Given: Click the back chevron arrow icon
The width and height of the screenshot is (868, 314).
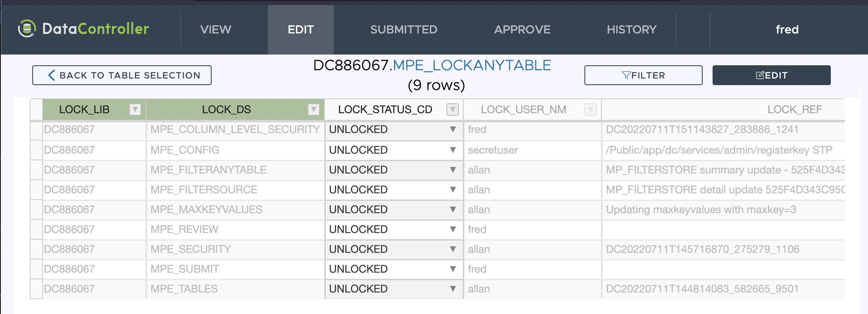Looking at the screenshot, I should (51, 75).
